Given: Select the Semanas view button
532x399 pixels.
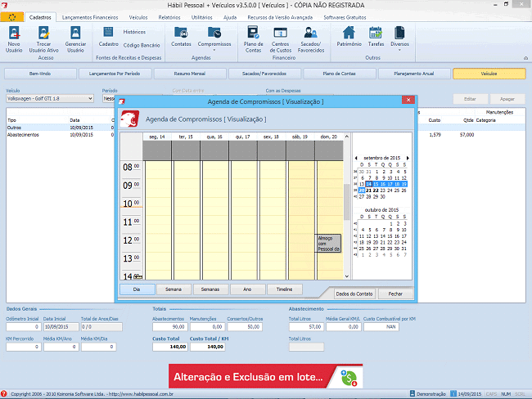Looking at the screenshot, I should 210,289.
